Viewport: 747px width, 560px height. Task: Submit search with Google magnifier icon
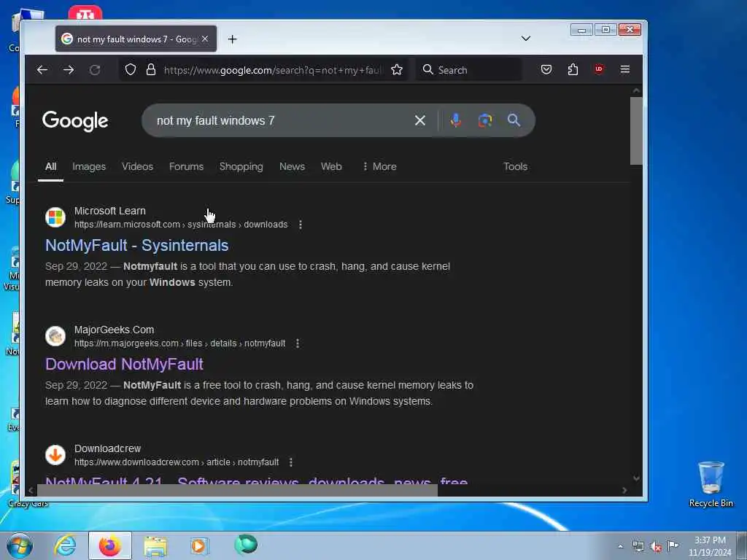point(514,120)
